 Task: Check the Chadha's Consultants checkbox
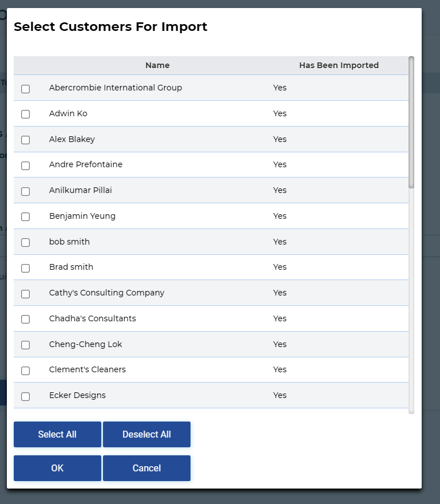pos(25,320)
